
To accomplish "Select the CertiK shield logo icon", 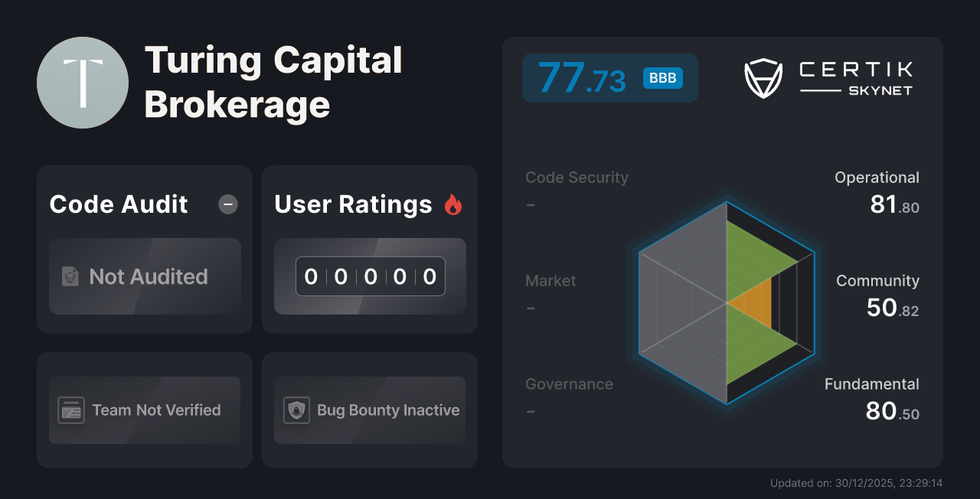I will tap(763, 77).
